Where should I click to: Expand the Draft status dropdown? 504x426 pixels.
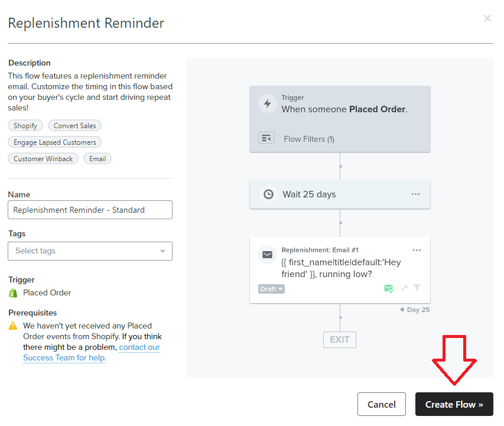pos(271,289)
